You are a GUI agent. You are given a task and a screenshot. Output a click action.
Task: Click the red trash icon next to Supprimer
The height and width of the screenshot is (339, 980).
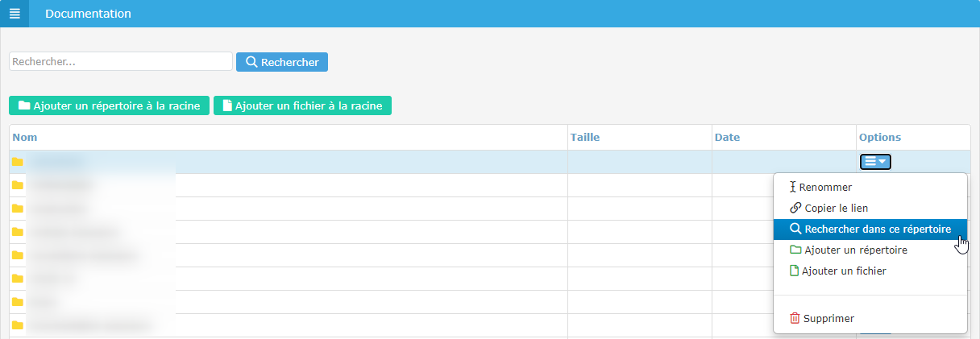pos(795,318)
